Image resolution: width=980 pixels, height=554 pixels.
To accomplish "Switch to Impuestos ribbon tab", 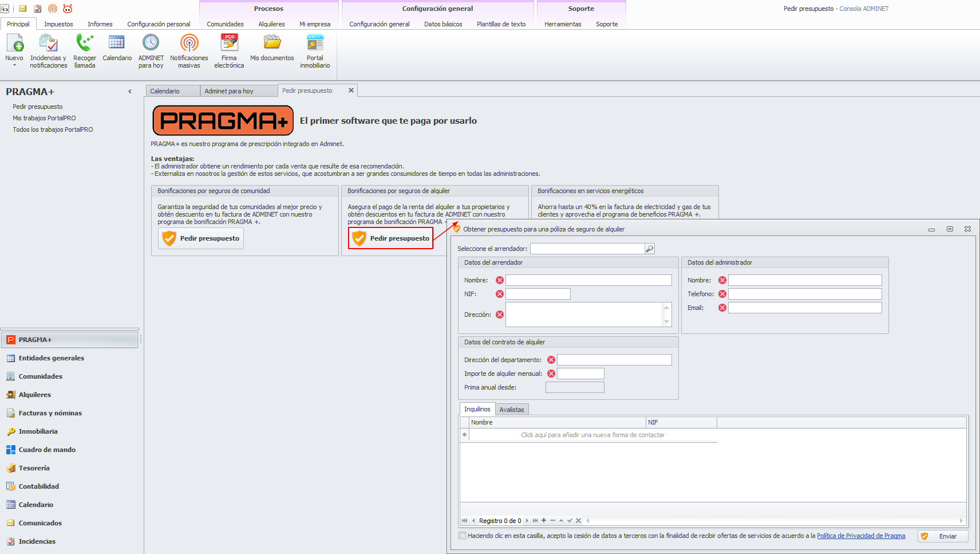I will [58, 24].
